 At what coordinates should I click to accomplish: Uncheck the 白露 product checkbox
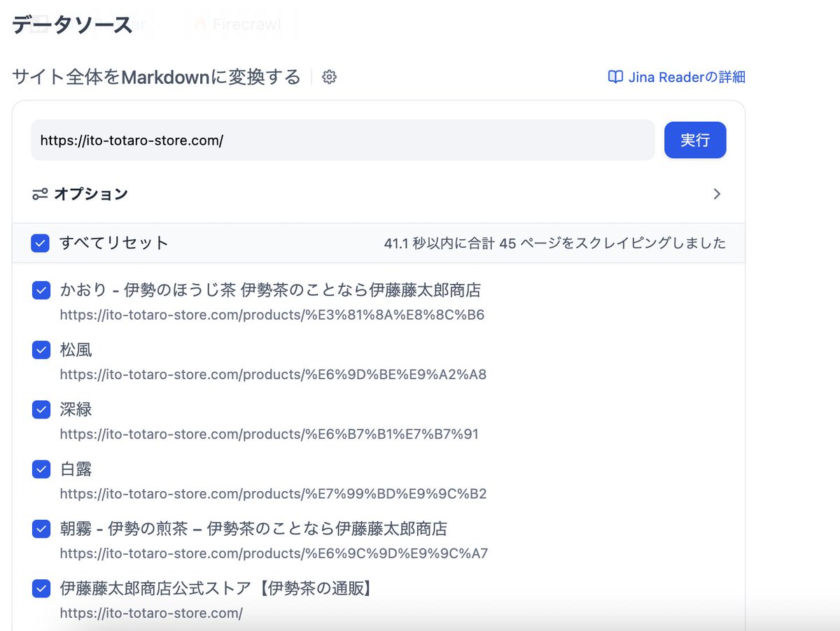(x=41, y=469)
